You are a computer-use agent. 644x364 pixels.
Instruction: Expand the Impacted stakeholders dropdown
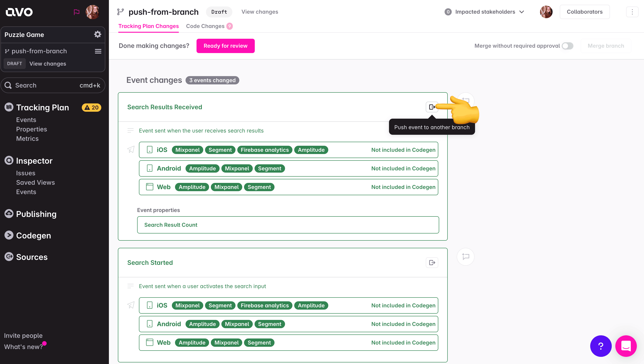tap(484, 12)
